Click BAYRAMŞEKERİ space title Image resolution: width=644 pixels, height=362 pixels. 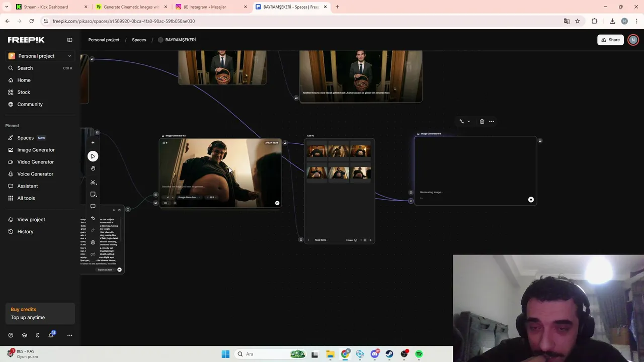coord(180,40)
